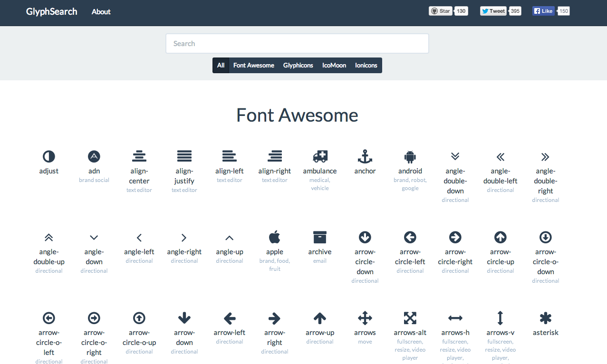Choose the android robot icon

(x=410, y=156)
